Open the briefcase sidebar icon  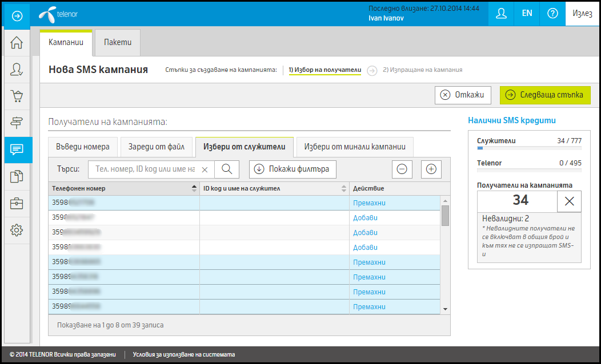[17, 203]
